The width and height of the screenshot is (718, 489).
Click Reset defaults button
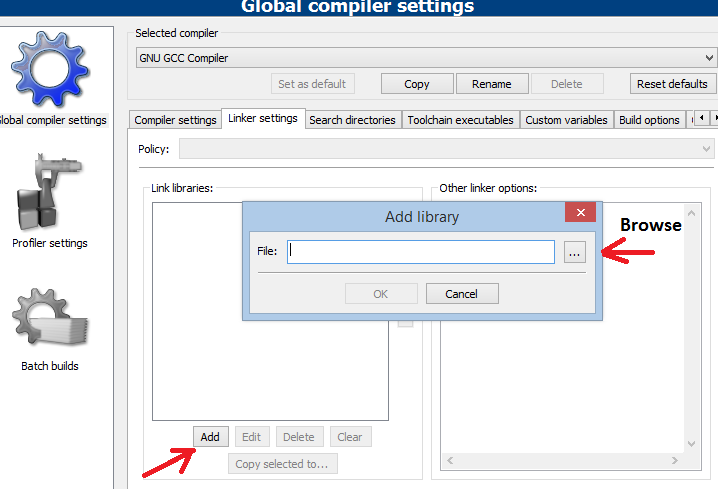click(x=672, y=84)
